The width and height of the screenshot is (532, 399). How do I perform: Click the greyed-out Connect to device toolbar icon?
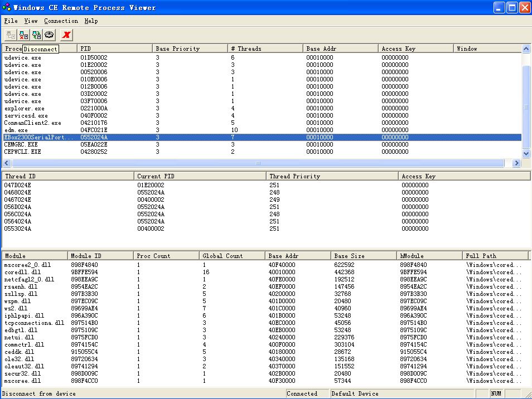(x=11, y=35)
